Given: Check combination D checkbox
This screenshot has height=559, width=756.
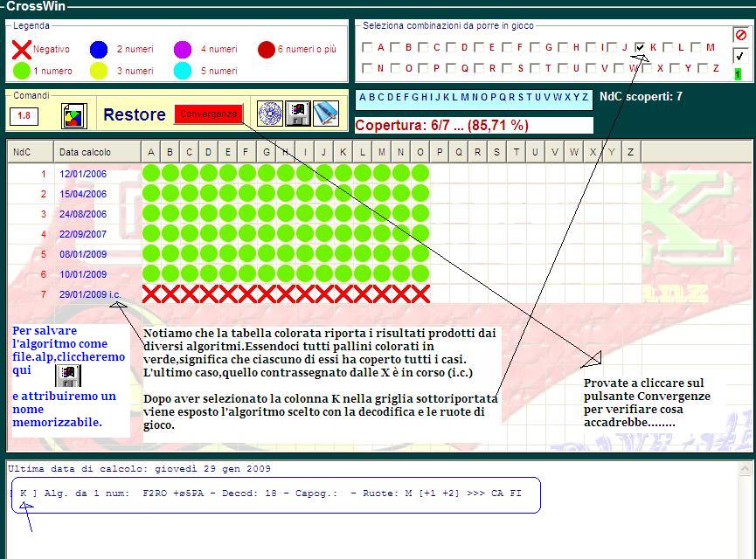Looking at the screenshot, I should [x=451, y=47].
